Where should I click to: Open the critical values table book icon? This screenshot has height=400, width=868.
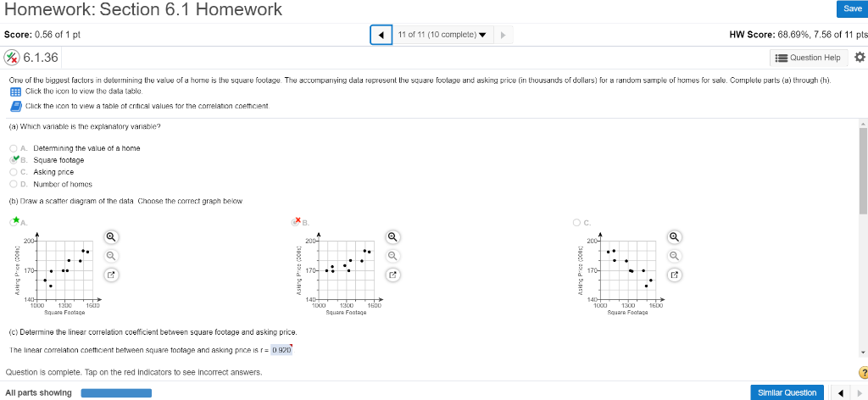pyautogui.click(x=15, y=106)
